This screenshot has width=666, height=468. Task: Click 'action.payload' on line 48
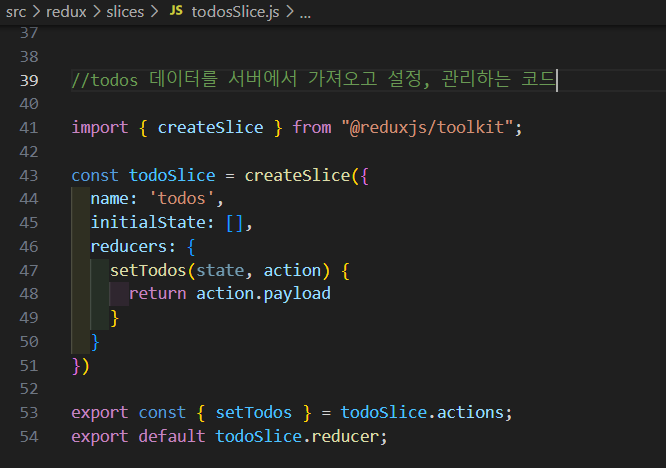click(263, 294)
